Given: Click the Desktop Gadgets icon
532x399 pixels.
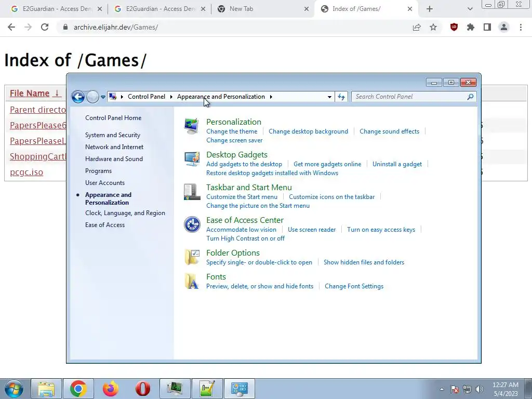Looking at the screenshot, I should coord(192,159).
